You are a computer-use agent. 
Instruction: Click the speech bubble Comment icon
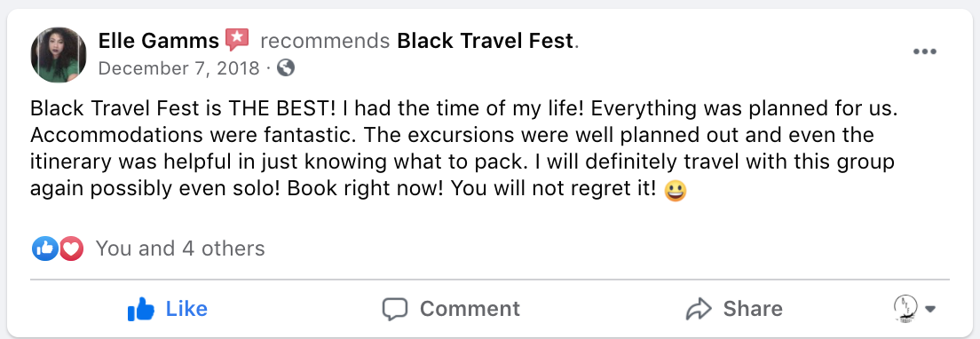click(x=395, y=309)
